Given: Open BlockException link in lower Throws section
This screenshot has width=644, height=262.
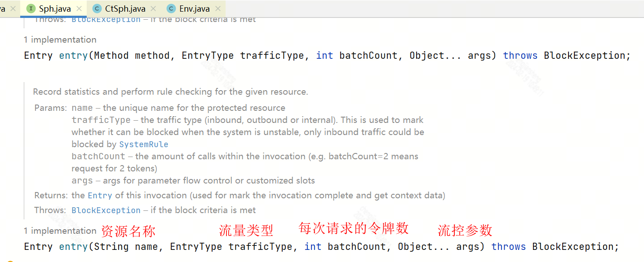Looking at the screenshot, I should (x=106, y=210).
